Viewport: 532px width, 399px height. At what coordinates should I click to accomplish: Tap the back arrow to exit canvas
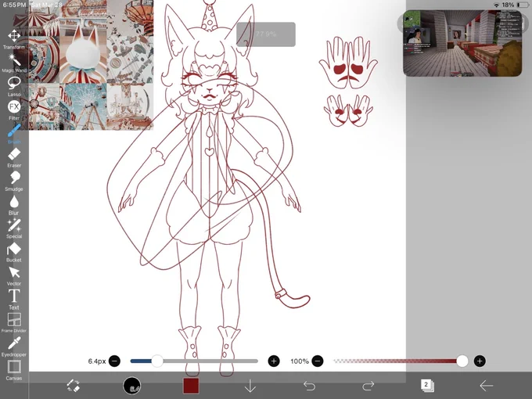486,386
